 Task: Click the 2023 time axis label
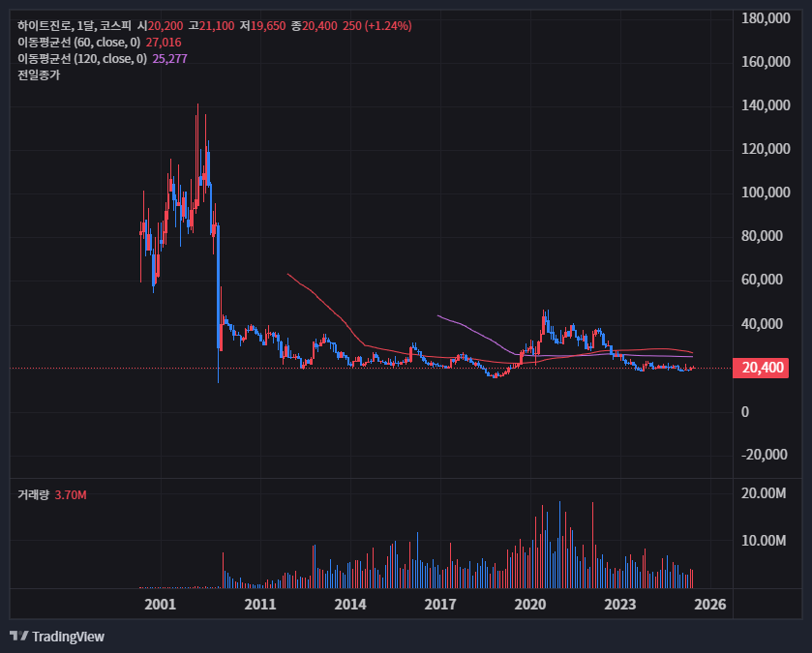[620, 605]
